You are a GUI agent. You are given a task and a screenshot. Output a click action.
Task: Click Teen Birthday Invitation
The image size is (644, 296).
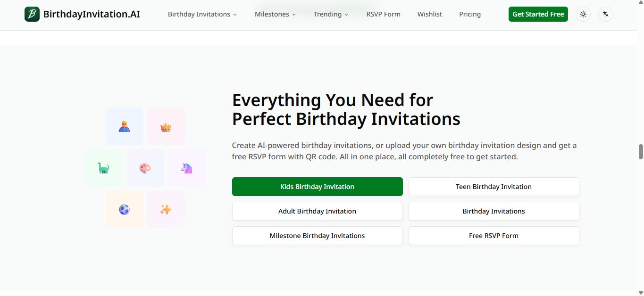click(493, 187)
